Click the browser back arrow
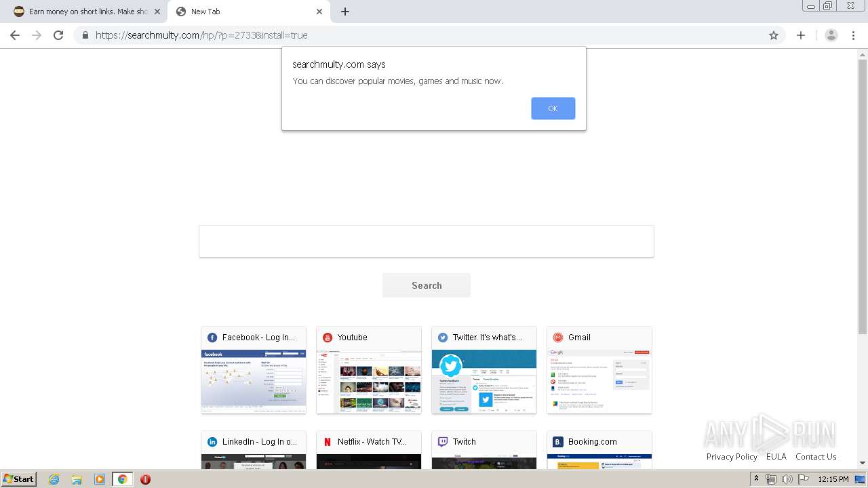The image size is (868, 488). [x=15, y=35]
